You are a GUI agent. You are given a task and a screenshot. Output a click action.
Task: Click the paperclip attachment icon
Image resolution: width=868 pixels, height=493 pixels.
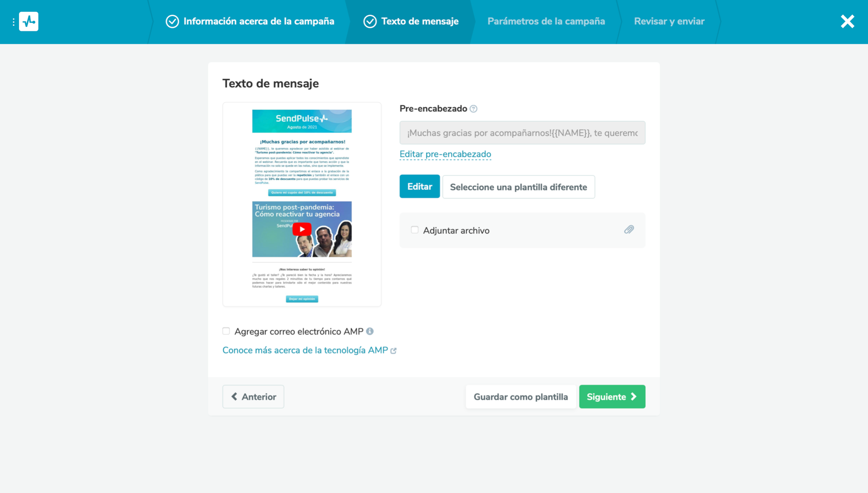(629, 230)
